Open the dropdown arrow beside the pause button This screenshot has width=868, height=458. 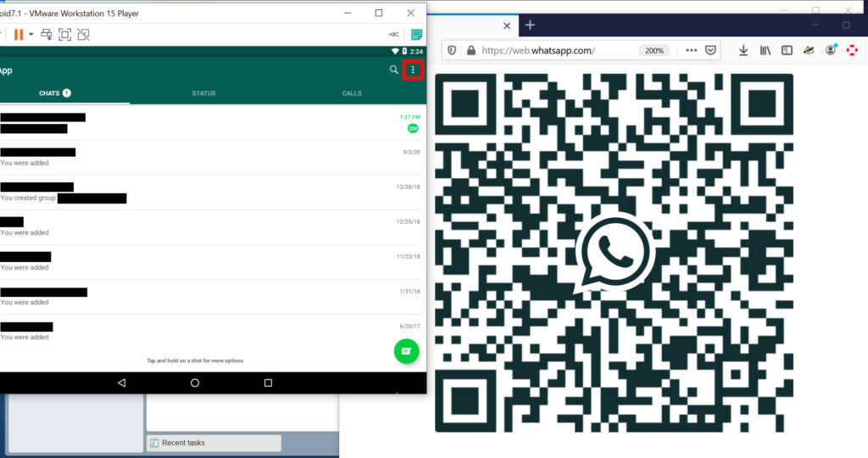pos(31,34)
